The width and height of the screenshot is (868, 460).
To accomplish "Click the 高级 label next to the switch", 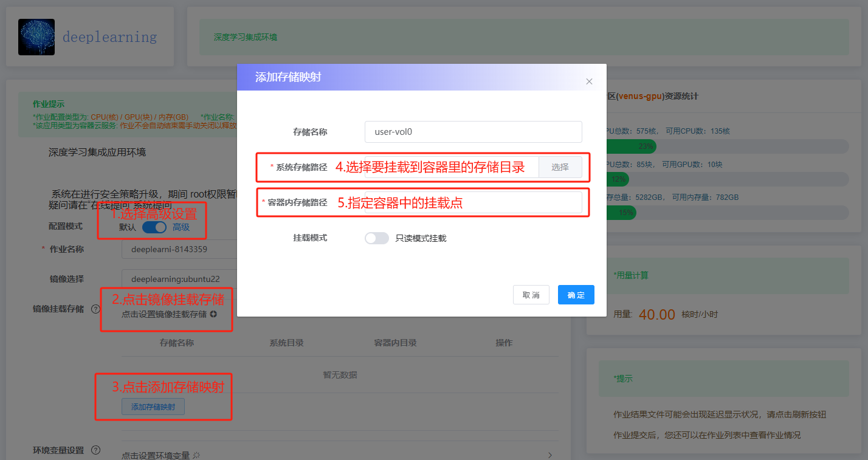I will (181, 227).
